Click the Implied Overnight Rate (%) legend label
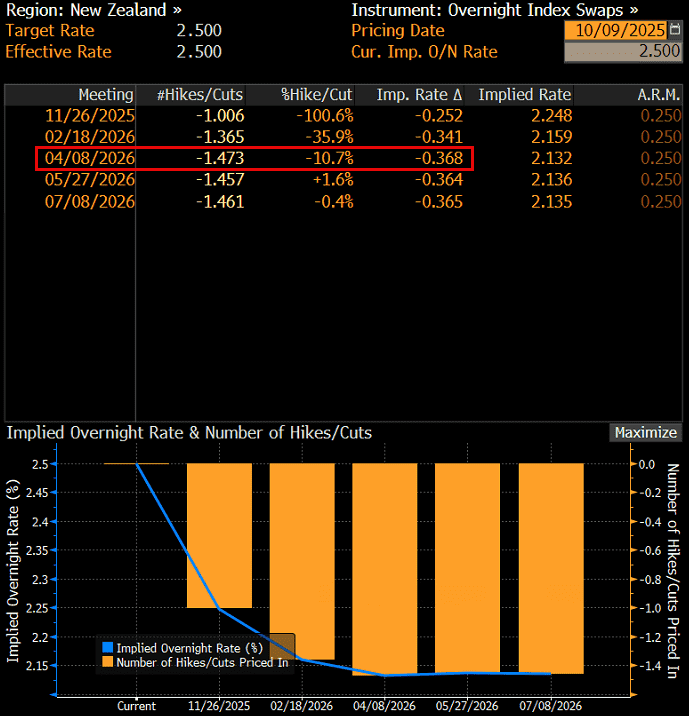The width and height of the screenshot is (689, 716). point(189,648)
